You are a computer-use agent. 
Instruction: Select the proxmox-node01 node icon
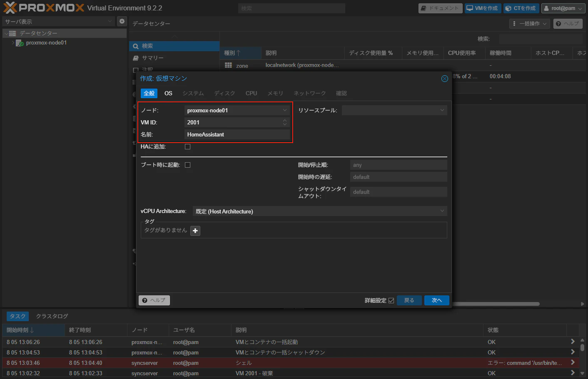pyautogui.click(x=20, y=43)
